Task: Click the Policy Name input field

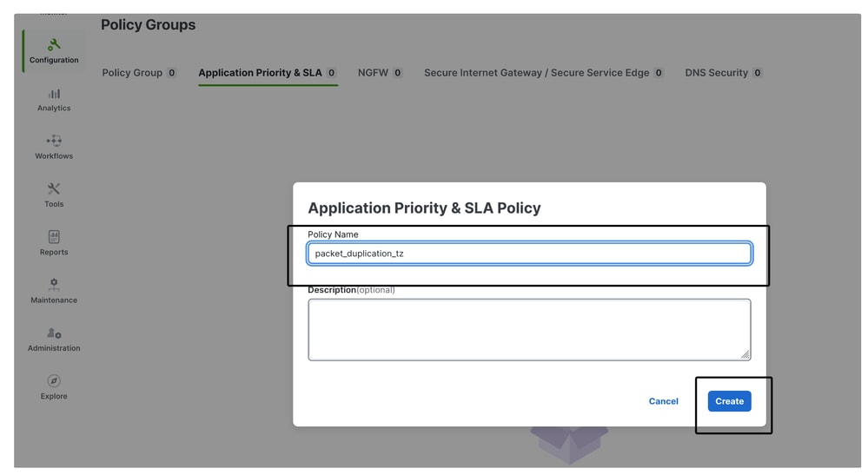Action: 529,254
